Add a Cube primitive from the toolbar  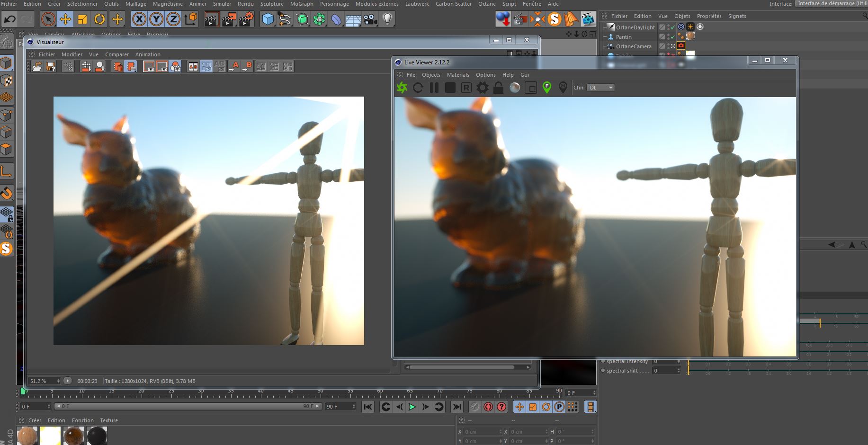268,19
